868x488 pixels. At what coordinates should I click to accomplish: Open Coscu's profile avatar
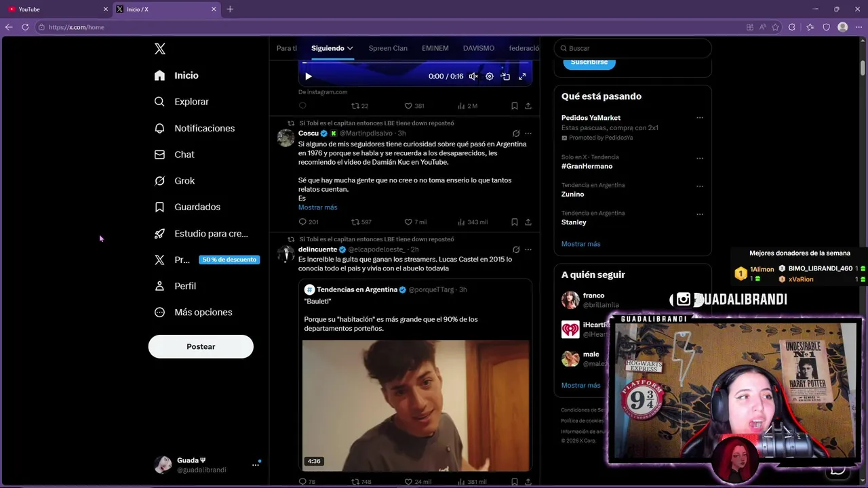pos(286,138)
